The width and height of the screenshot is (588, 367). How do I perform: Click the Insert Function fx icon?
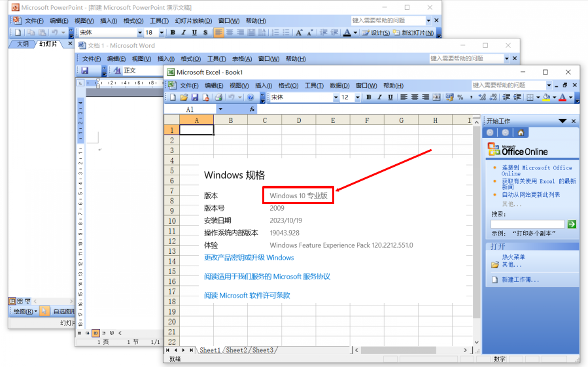tap(252, 109)
